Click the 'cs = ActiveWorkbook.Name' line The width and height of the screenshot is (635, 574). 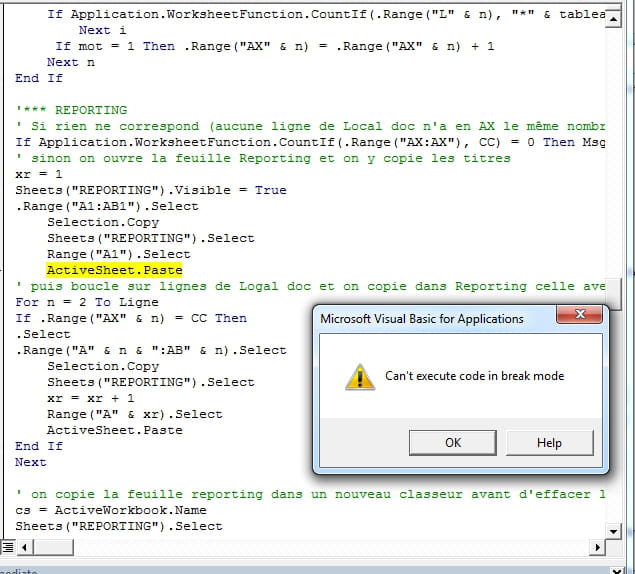pos(111,510)
